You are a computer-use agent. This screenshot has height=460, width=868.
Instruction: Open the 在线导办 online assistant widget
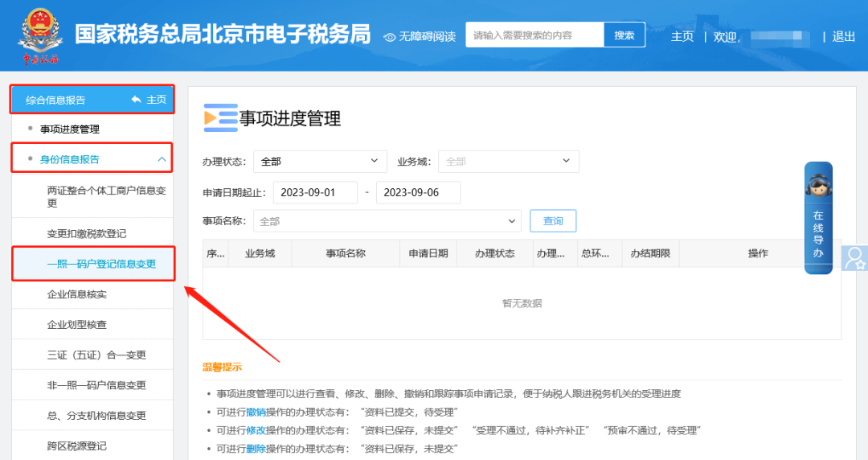(x=818, y=218)
